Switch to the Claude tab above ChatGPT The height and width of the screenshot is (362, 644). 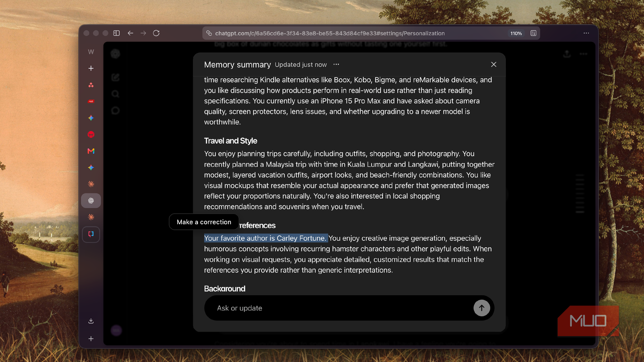[x=91, y=184]
